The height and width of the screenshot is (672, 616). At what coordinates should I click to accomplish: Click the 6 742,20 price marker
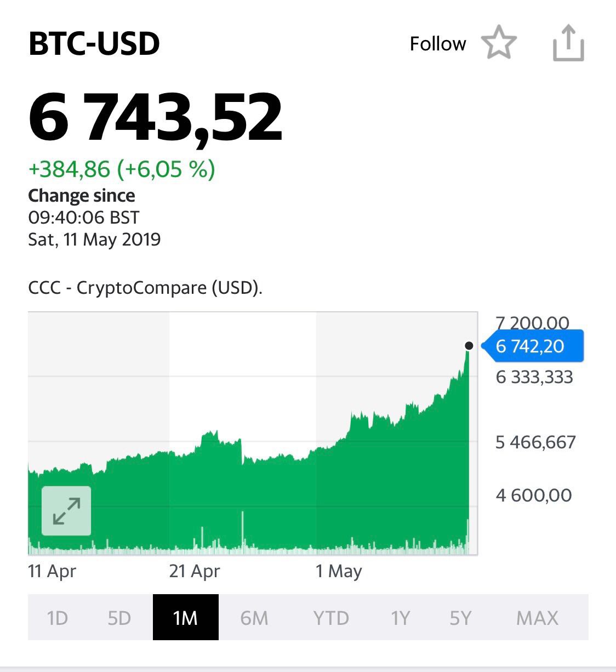[533, 346]
